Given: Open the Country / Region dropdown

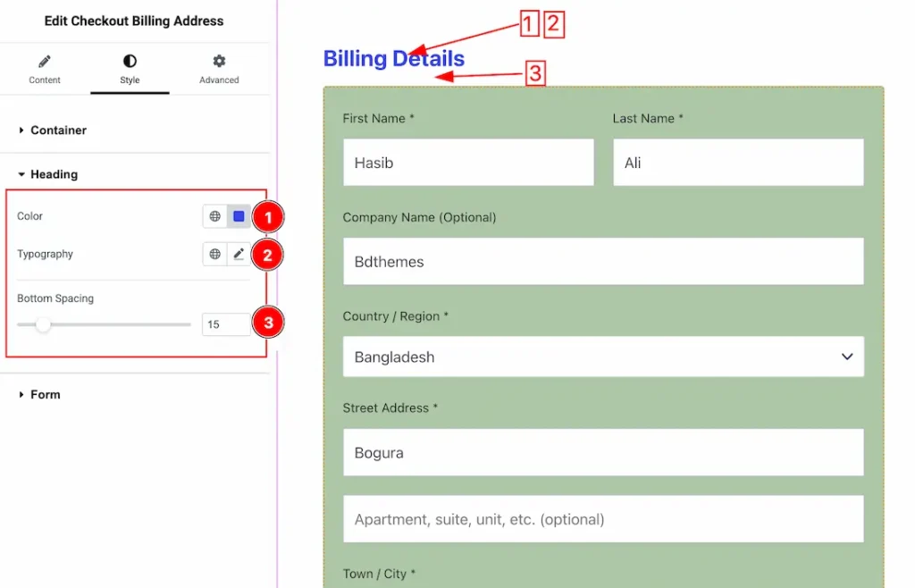Looking at the screenshot, I should click(x=603, y=357).
